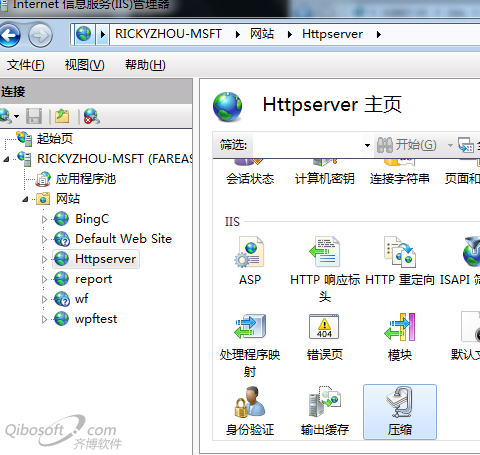Open the 模块 feature icon
This screenshot has height=455, width=480.
pos(400,327)
